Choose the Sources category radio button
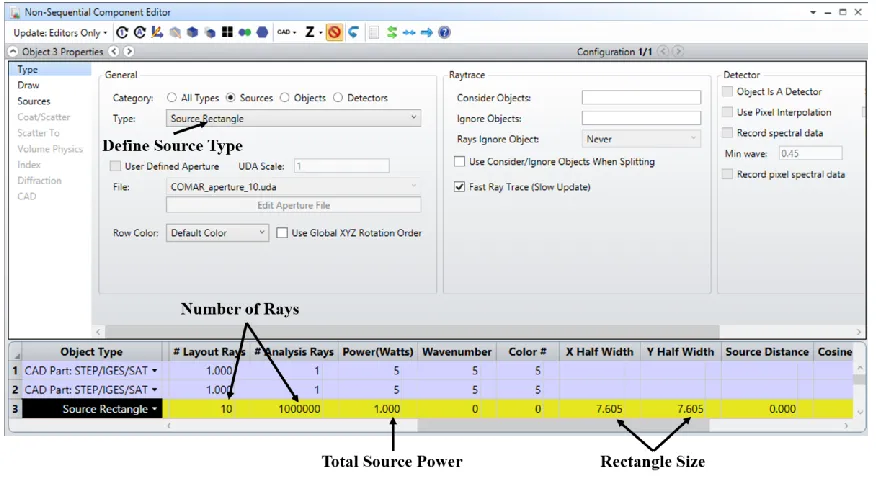Screen dimensions: 876x482 tap(230, 98)
